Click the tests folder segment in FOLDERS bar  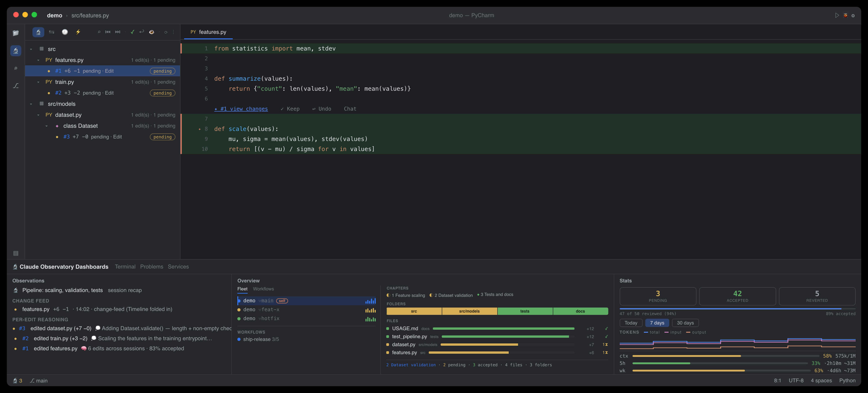pyautogui.click(x=525, y=311)
